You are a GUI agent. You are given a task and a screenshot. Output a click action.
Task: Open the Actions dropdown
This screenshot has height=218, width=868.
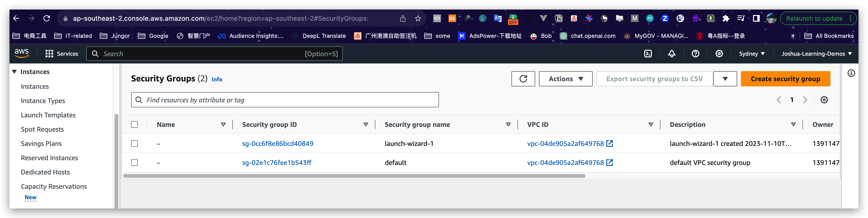565,79
